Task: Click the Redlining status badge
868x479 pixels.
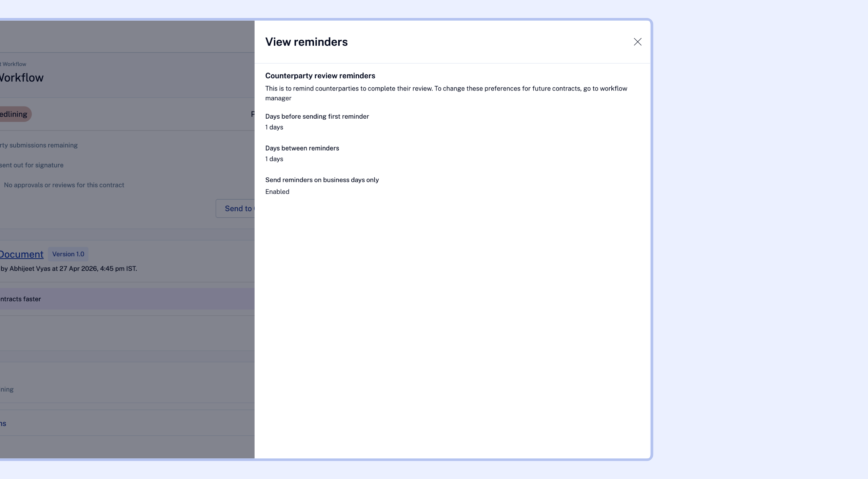Action: (14, 114)
